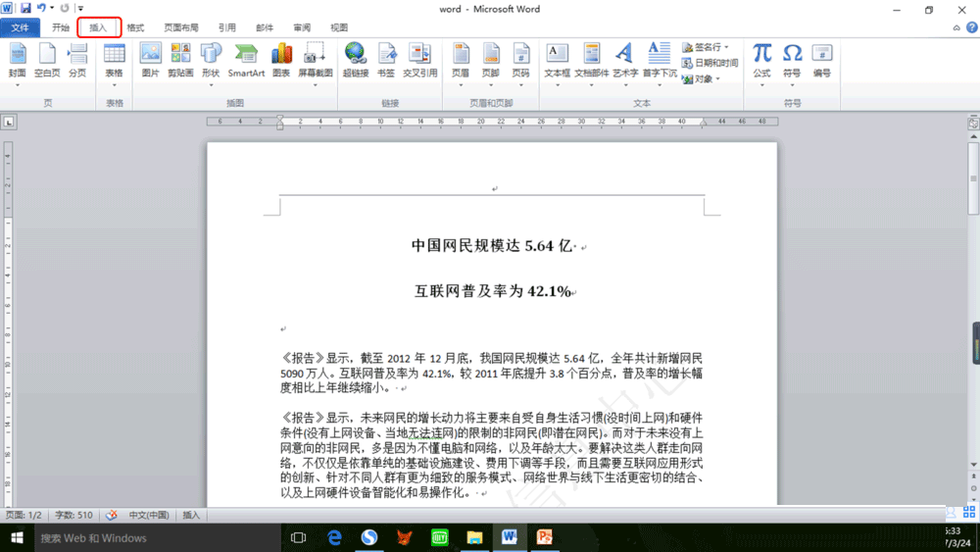Open the undo history dropdown arrow

click(52, 8)
